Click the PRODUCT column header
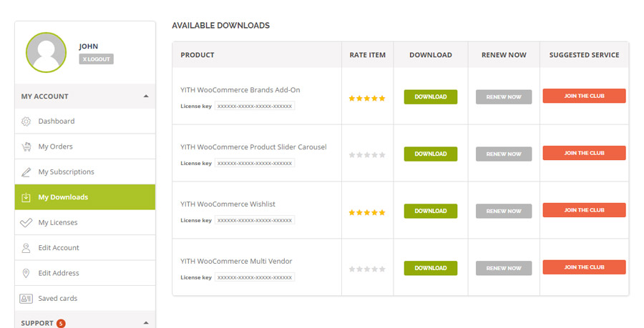644x328 pixels. tap(197, 55)
